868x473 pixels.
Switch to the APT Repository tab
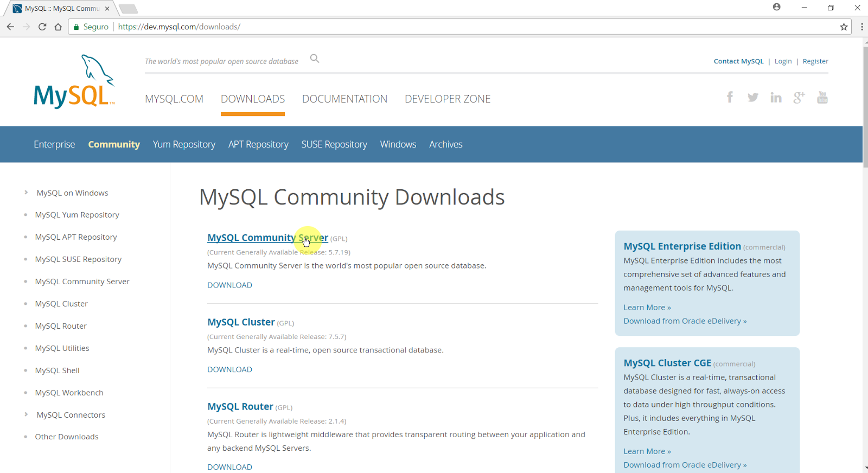click(x=258, y=144)
